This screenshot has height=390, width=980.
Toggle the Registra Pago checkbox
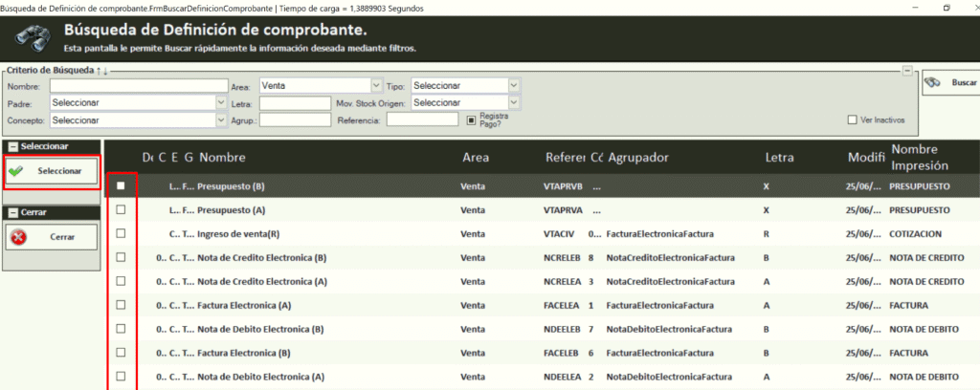coord(471,119)
